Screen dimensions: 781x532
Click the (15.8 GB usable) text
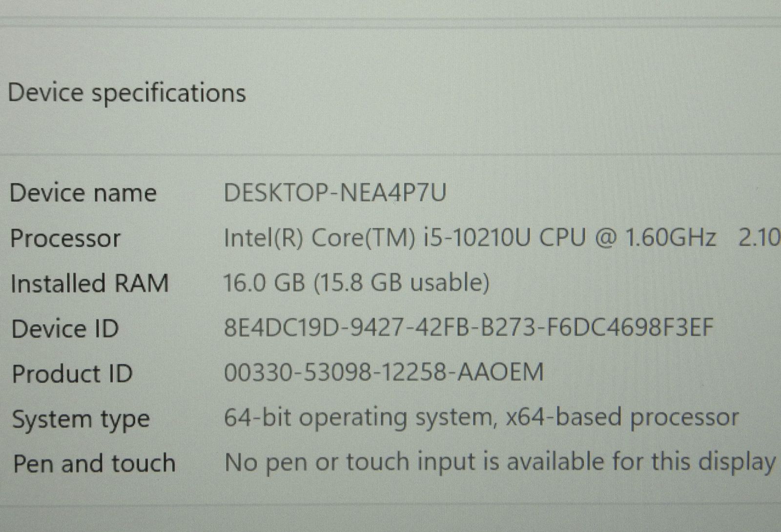pos(401,283)
